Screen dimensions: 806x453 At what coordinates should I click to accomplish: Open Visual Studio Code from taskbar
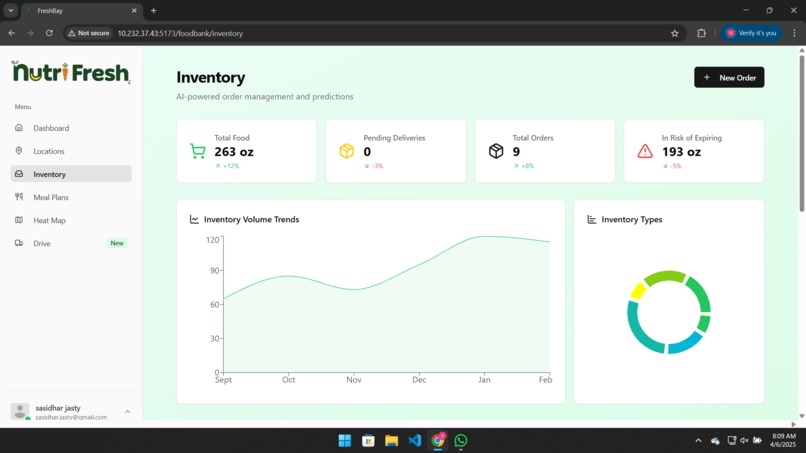(x=415, y=441)
